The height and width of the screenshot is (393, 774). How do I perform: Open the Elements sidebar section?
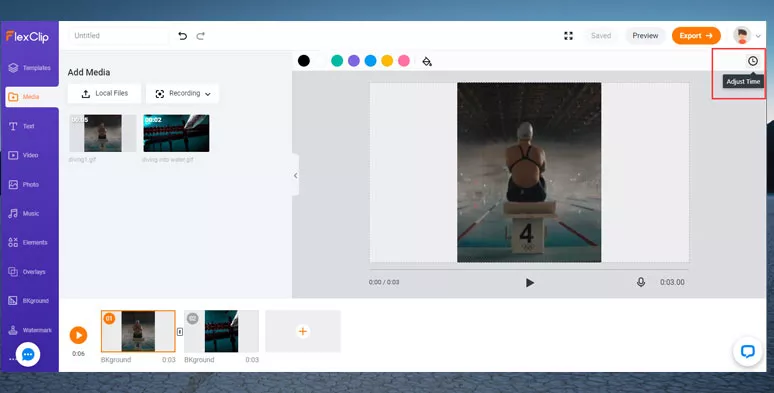coord(28,242)
